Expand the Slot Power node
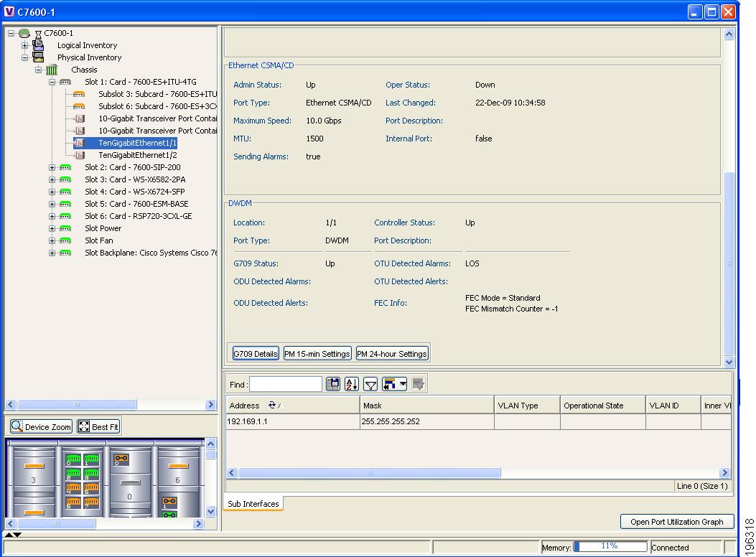756x557 pixels. coord(52,228)
